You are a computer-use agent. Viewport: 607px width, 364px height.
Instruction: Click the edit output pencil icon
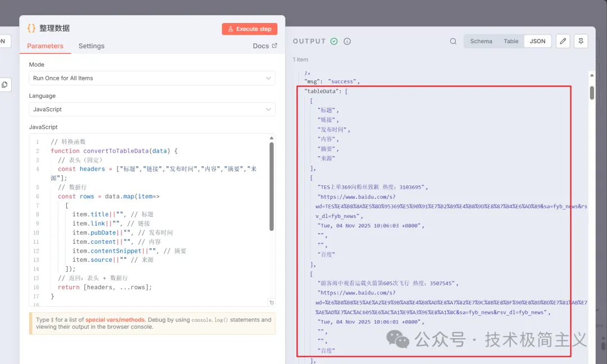pos(563,42)
